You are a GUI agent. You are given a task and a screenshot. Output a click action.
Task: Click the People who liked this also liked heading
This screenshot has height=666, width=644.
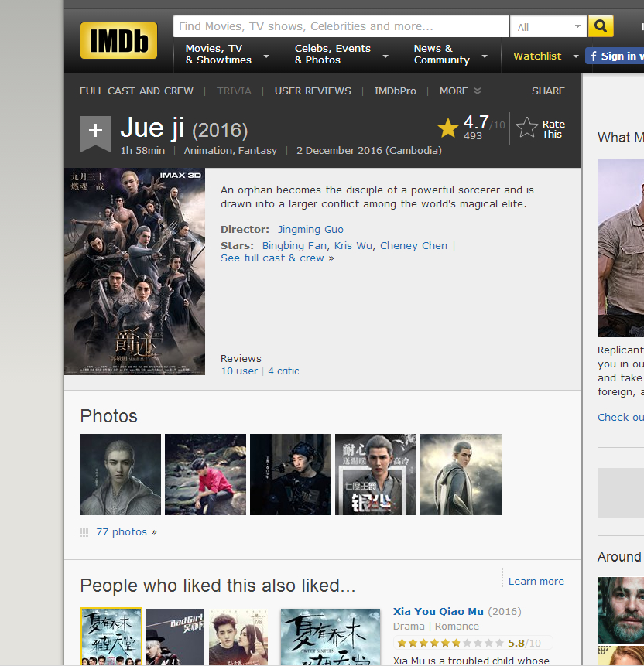pos(218,586)
